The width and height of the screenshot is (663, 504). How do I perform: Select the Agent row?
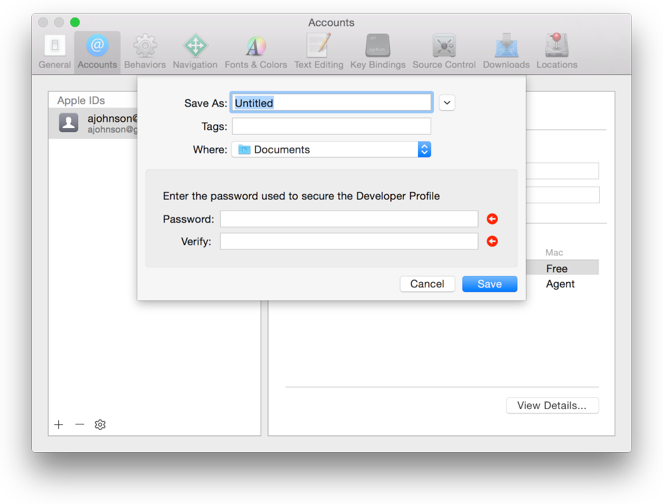tap(562, 284)
